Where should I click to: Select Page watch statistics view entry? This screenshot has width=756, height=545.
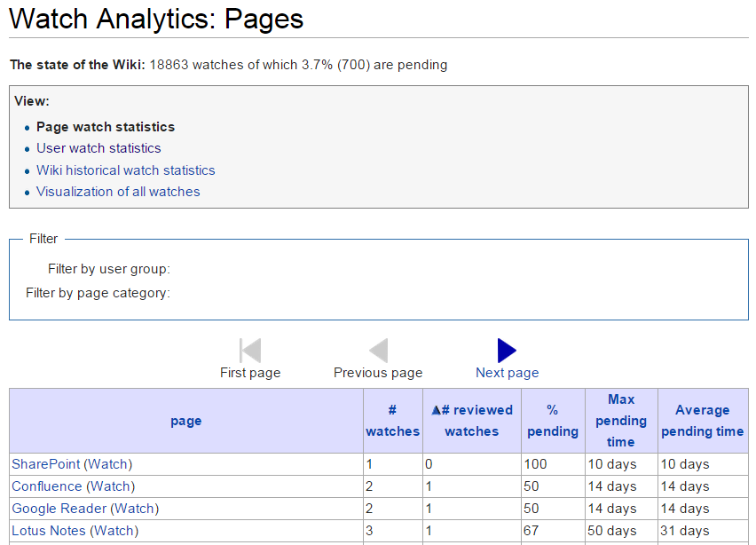[x=106, y=127]
